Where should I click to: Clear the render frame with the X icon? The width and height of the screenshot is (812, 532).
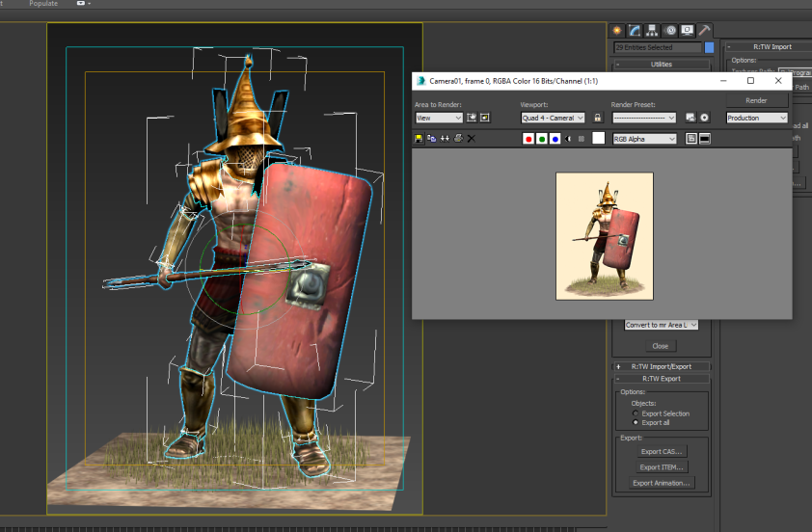[472, 139]
